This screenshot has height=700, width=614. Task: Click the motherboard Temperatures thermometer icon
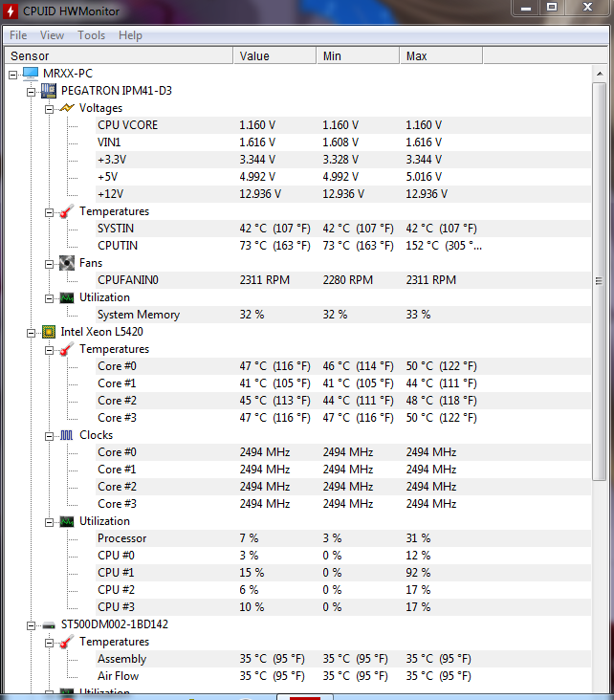67,211
